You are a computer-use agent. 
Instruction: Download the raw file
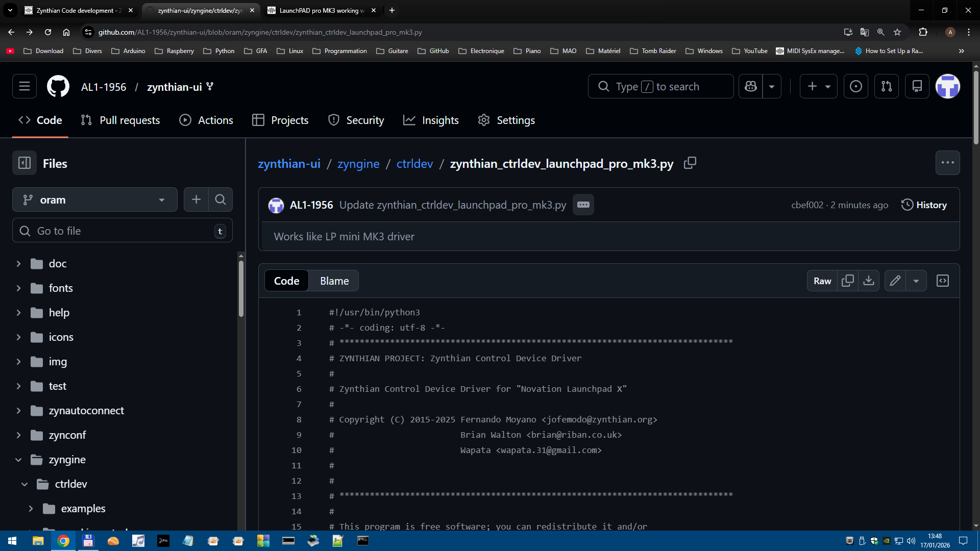(868, 281)
